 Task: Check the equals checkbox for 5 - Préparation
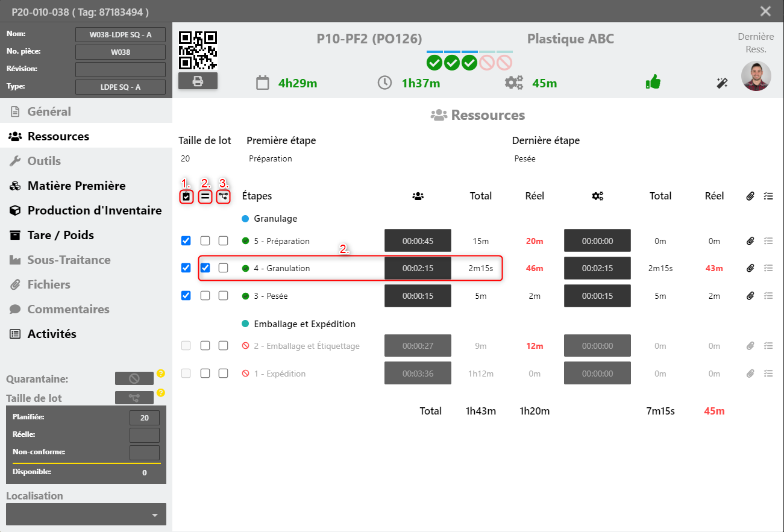[x=205, y=240]
